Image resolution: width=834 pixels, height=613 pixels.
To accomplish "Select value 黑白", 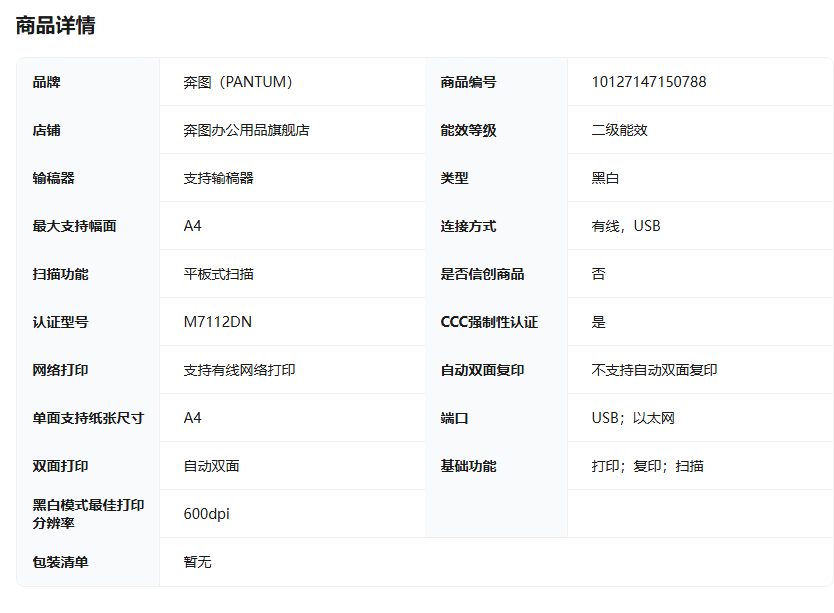I will 605,178.
